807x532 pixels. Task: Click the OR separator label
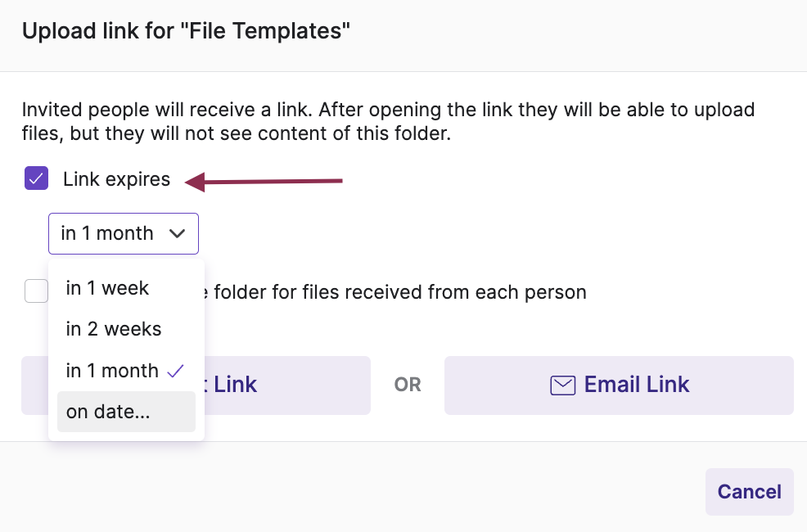[x=408, y=385]
